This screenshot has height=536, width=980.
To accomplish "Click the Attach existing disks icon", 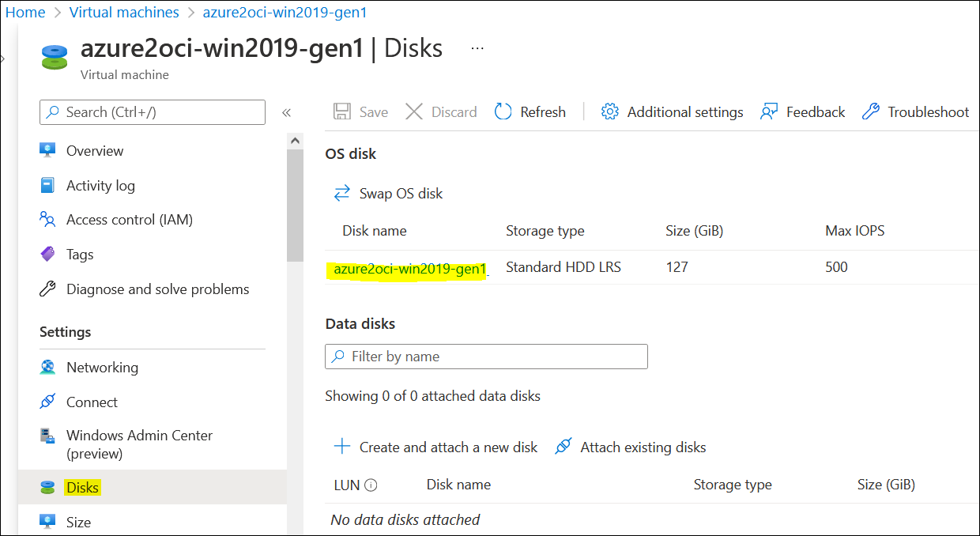I will tap(563, 447).
